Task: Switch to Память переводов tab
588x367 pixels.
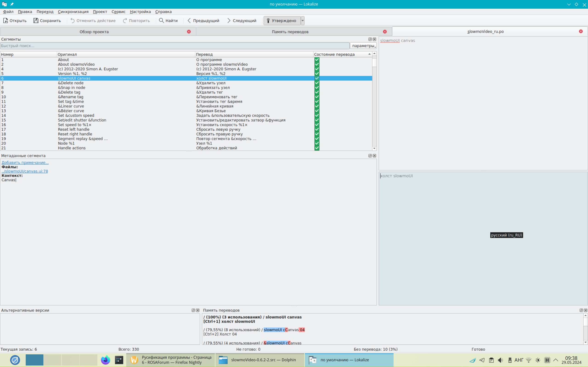Action: coord(290,32)
